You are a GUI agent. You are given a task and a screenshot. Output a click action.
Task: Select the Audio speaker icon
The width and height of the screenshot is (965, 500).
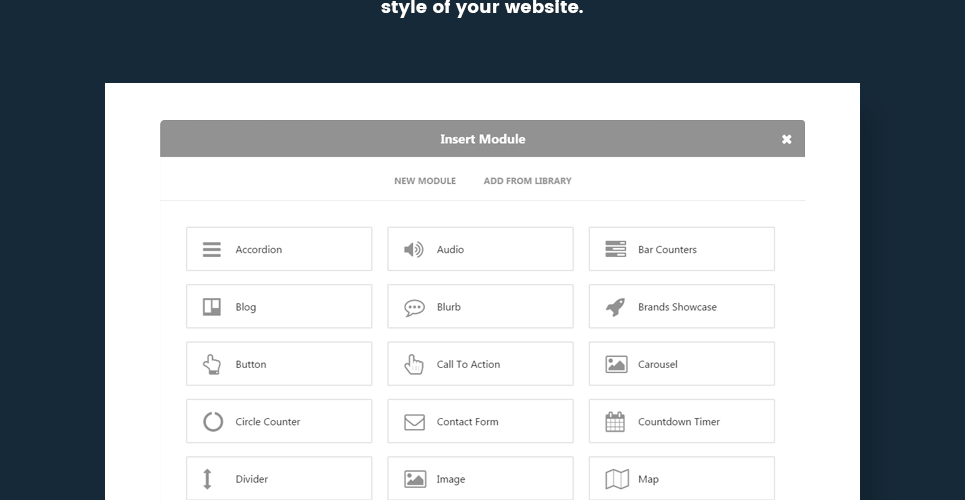414,250
